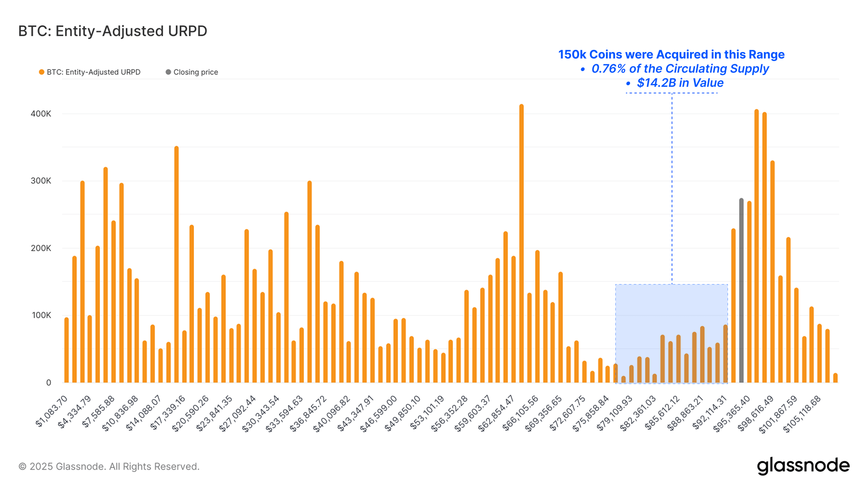The width and height of the screenshot is (868, 488).
Task: Click the '$79,109.93' x-axis label
Action: click(x=615, y=413)
